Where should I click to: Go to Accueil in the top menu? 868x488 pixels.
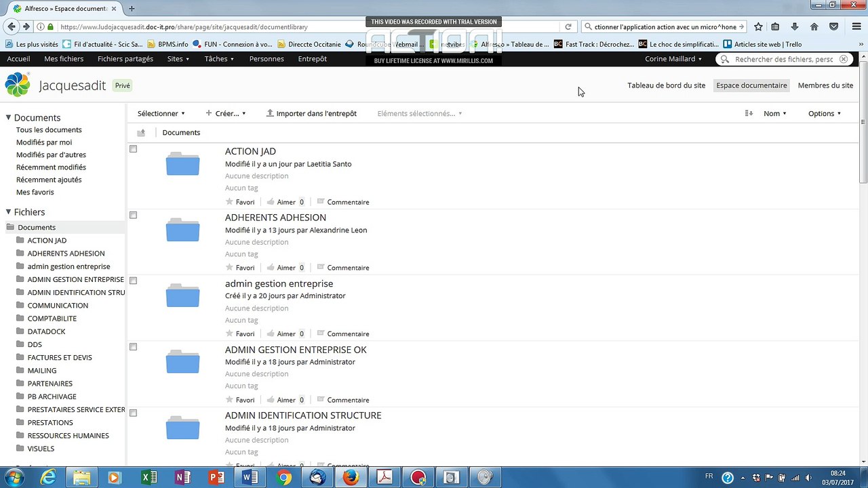pos(18,59)
